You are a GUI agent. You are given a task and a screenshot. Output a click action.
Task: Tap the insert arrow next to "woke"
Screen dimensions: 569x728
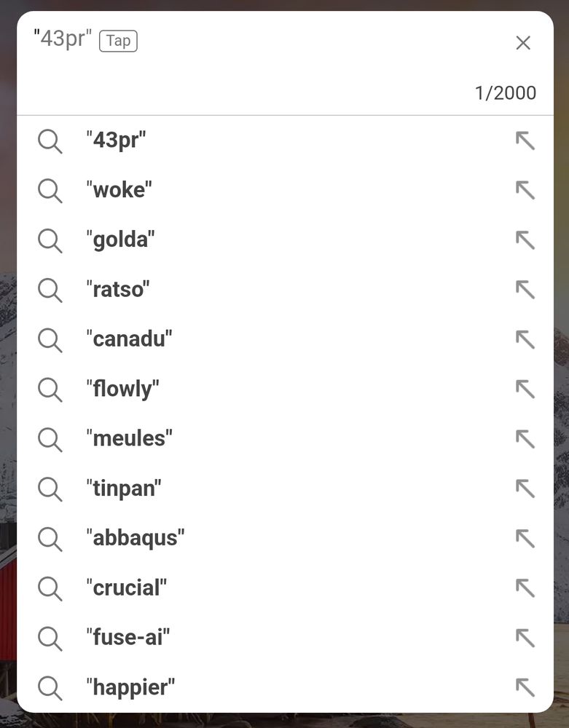click(525, 190)
